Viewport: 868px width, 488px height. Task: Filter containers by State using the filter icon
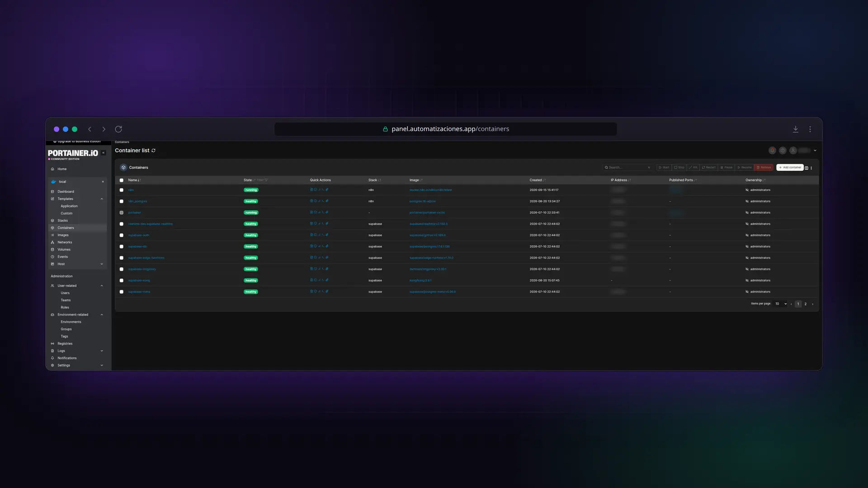266,180
